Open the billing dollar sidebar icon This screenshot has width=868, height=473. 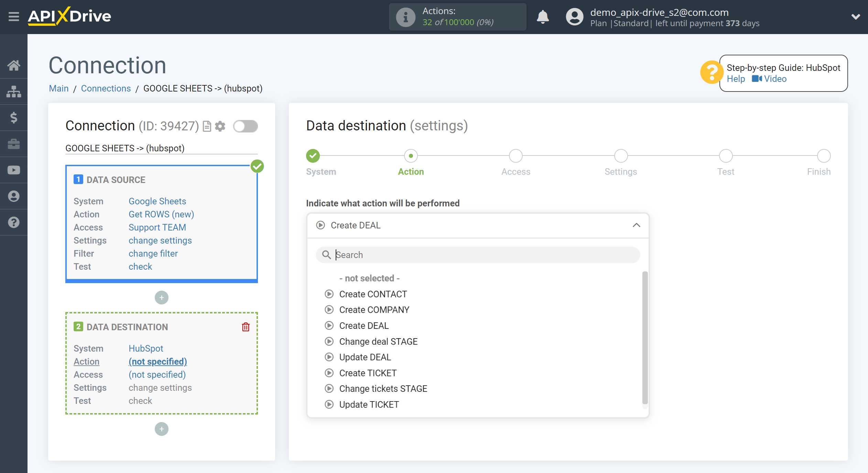[x=14, y=118]
